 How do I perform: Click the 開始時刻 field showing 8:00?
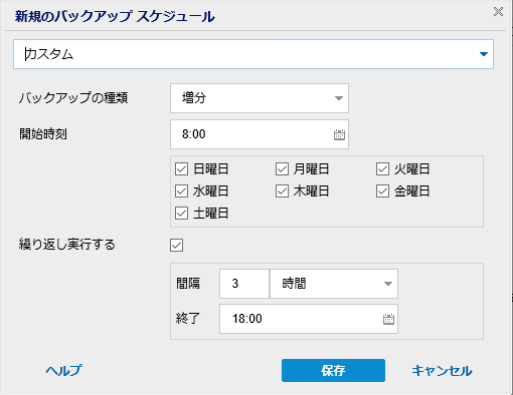pyautogui.click(x=259, y=134)
